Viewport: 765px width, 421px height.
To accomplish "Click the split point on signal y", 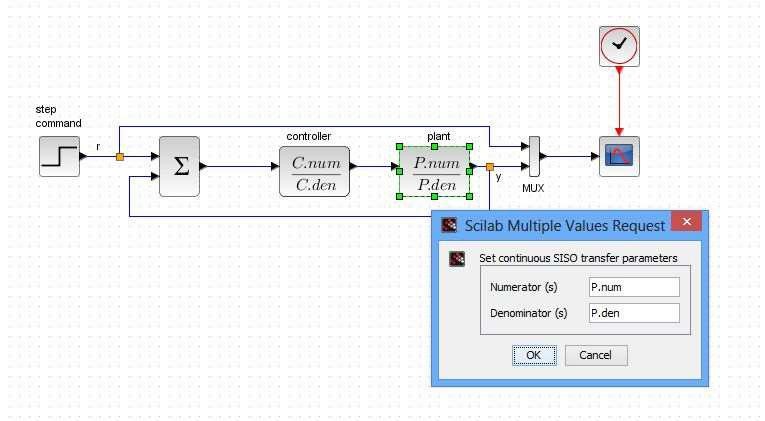I will pyautogui.click(x=490, y=167).
